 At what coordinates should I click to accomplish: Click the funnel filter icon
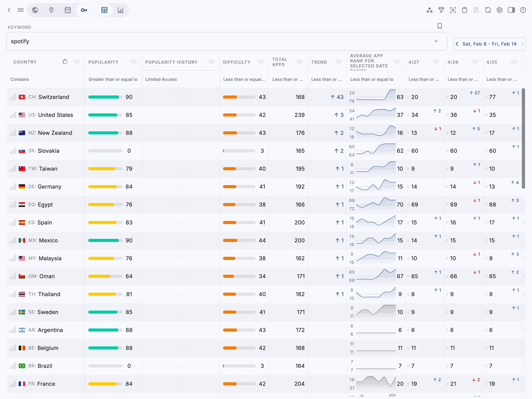point(441,10)
